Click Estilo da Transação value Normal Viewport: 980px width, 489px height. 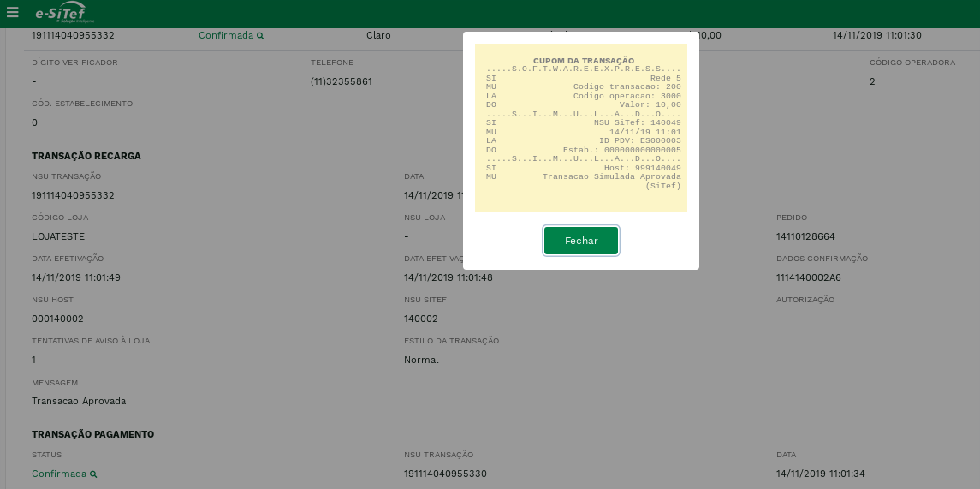pyautogui.click(x=421, y=361)
